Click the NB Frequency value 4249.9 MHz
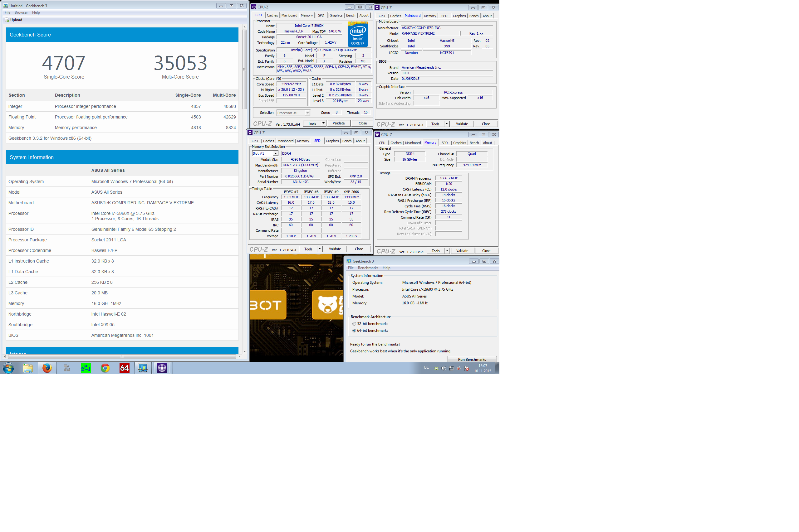799x532 pixels. (x=472, y=165)
